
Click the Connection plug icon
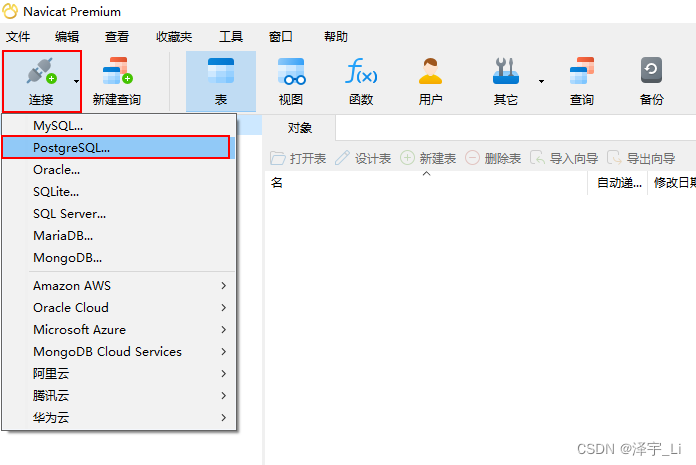coord(41,71)
